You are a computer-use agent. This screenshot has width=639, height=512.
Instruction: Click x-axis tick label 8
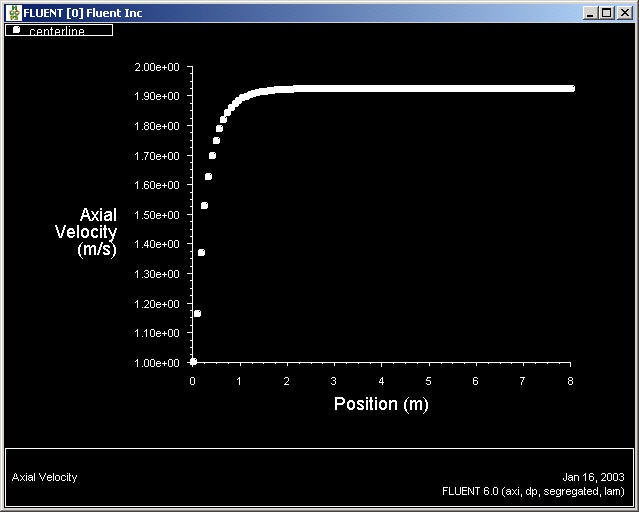pos(570,381)
